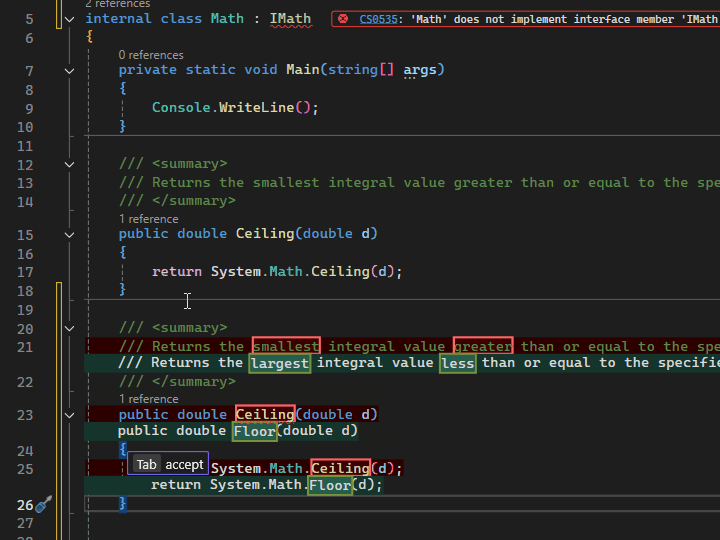Click the '2 references' CodeLens above the class
The height and width of the screenshot is (540, 720).
[x=118, y=4]
